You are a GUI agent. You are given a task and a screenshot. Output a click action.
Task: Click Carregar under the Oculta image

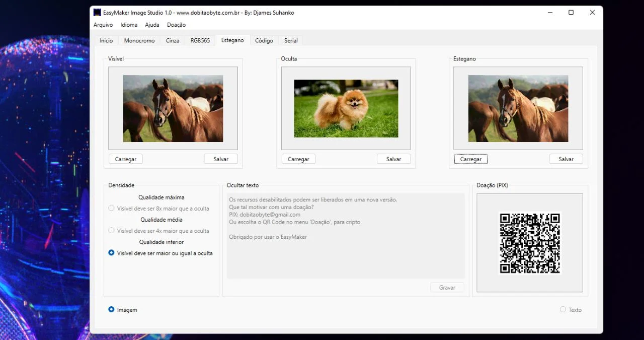(298, 159)
